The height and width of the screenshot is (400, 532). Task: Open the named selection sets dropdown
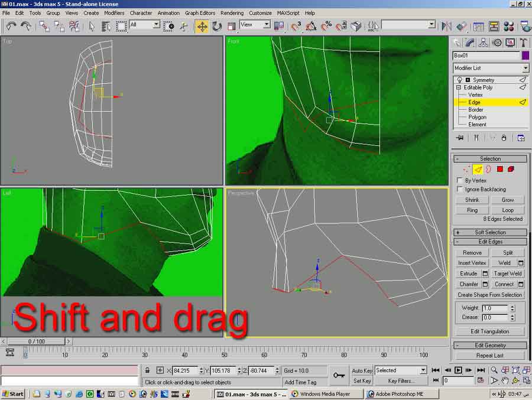coord(432,24)
